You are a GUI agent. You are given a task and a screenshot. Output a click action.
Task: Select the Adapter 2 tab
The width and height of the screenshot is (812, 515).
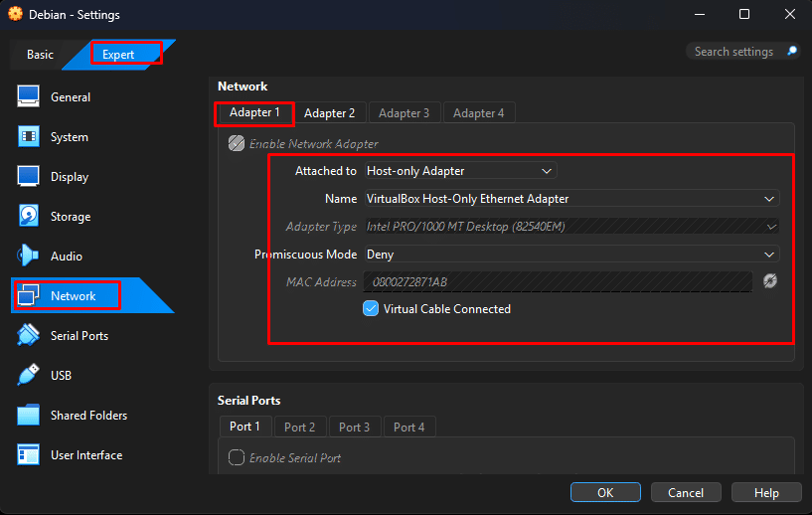[329, 113]
